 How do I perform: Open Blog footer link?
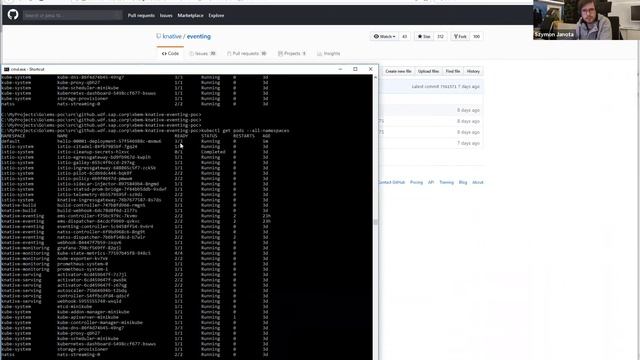tap(463, 182)
